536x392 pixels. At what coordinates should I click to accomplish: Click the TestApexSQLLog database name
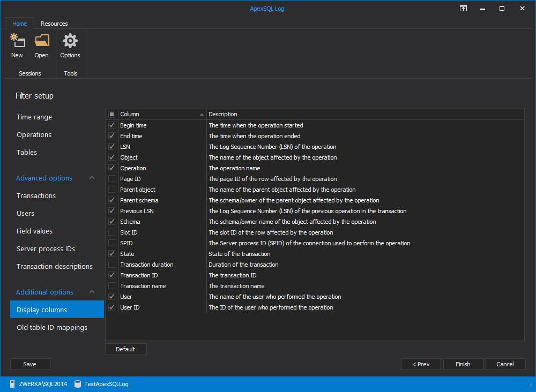click(x=106, y=384)
